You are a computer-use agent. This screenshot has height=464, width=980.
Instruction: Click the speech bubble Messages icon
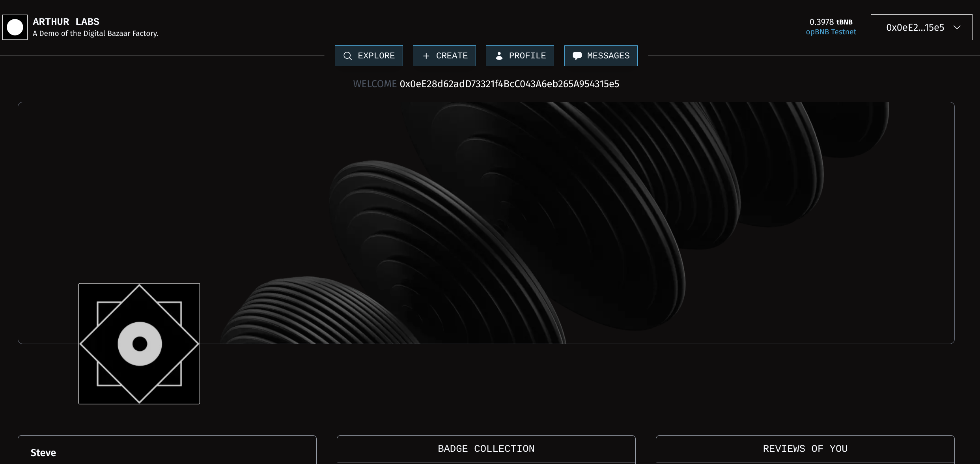pos(577,56)
